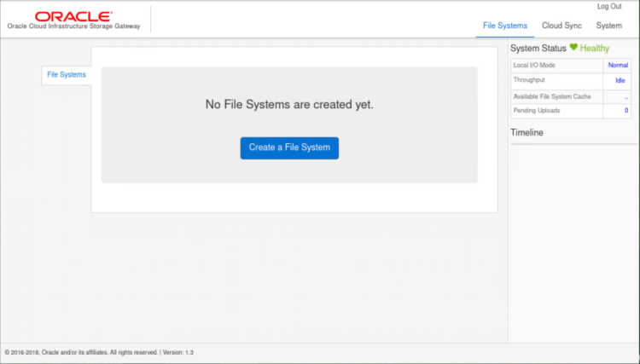Click the Throughput row label

click(x=529, y=80)
